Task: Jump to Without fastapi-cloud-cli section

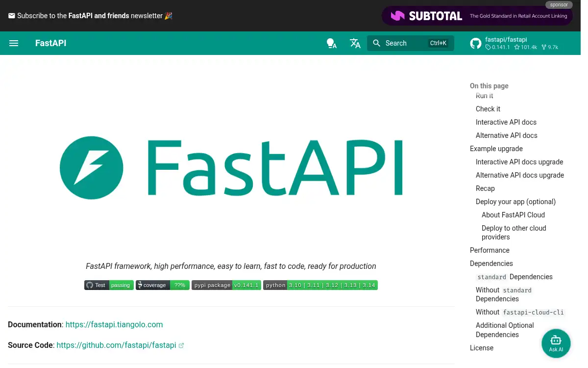Action: 520,312
